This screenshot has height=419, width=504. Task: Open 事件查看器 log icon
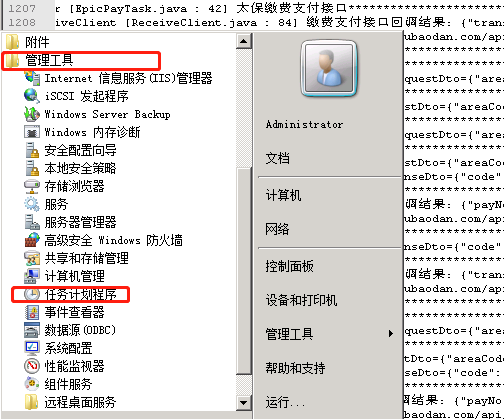pyautogui.click(x=32, y=312)
